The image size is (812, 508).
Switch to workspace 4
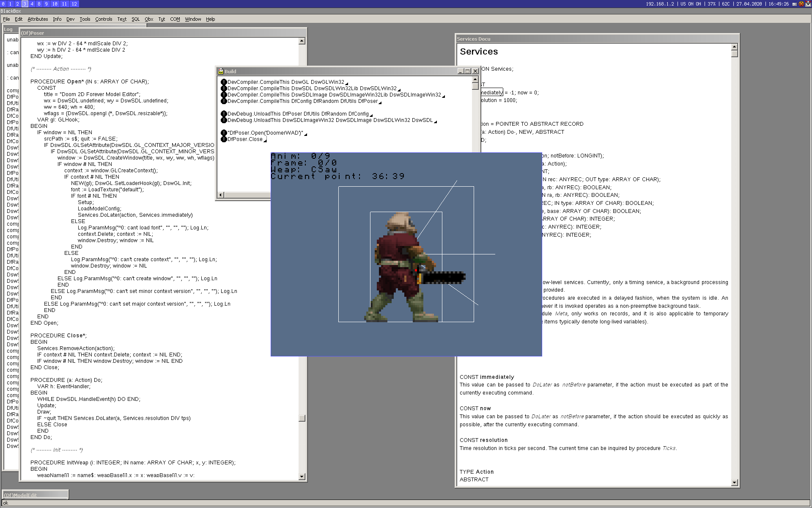point(32,4)
